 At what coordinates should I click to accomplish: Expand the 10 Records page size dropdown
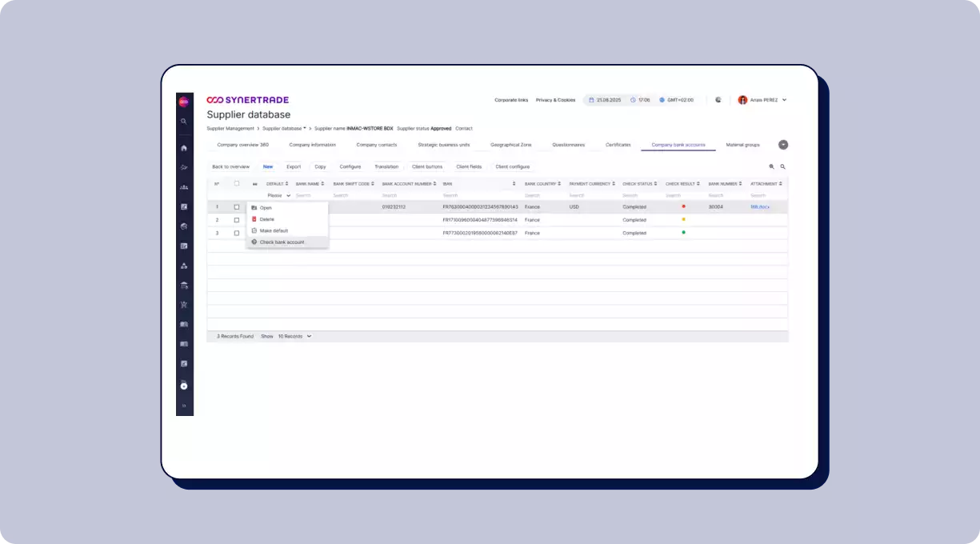tap(294, 336)
